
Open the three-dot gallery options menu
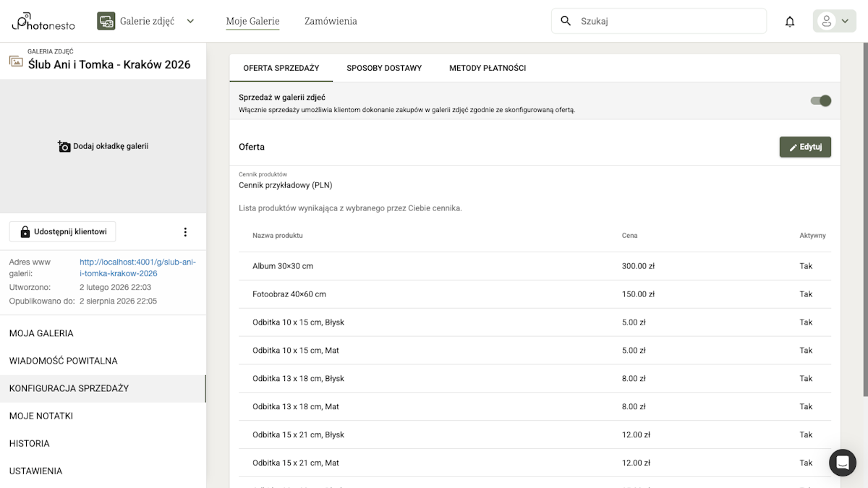[185, 232]
